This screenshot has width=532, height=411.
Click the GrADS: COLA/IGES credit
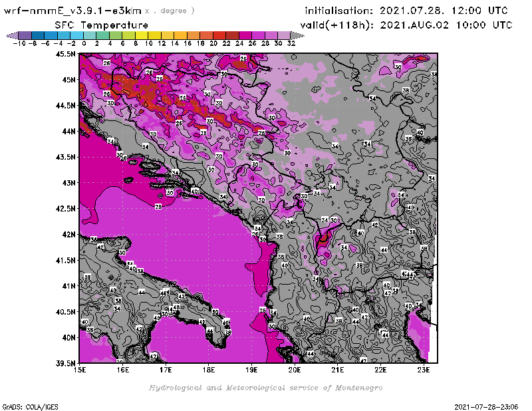[30, 407]
